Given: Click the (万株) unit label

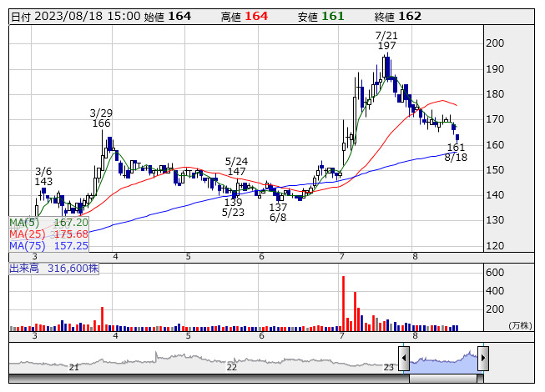Looking at the screenshot, I should tap(520, 325).
